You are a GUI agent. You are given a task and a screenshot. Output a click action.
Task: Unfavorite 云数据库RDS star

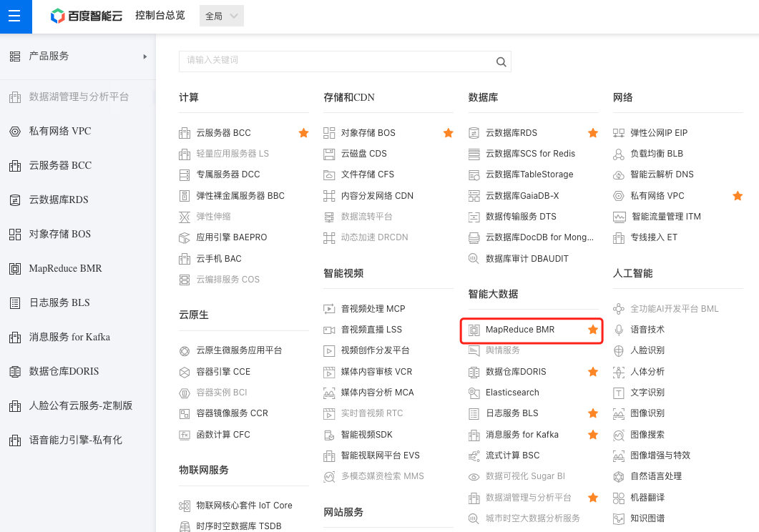[x=593, y=132]
